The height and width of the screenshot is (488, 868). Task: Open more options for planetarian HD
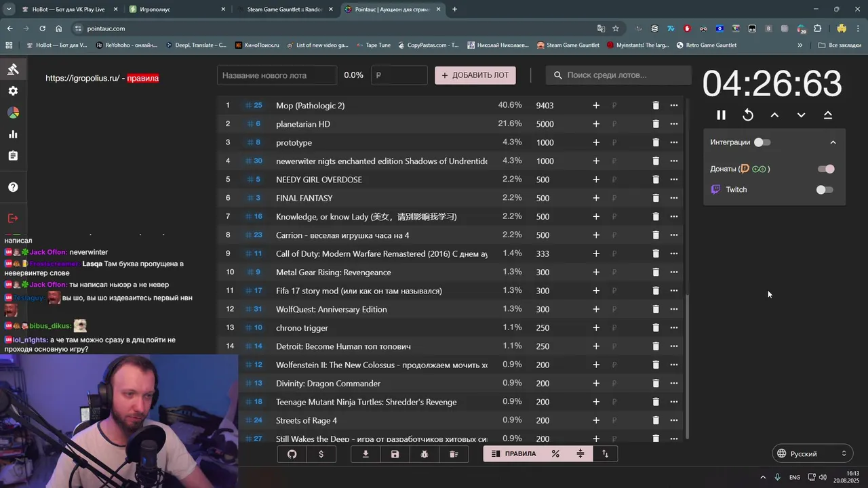[673, 124]
